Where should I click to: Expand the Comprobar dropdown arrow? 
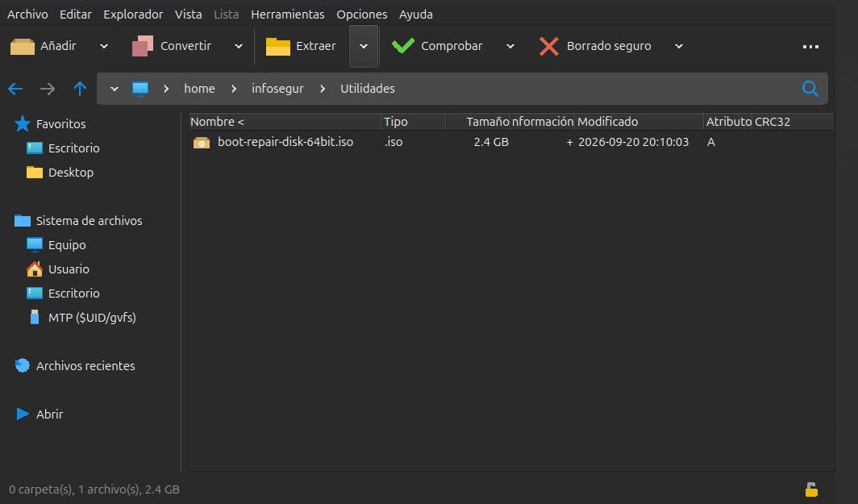(510, 47)
